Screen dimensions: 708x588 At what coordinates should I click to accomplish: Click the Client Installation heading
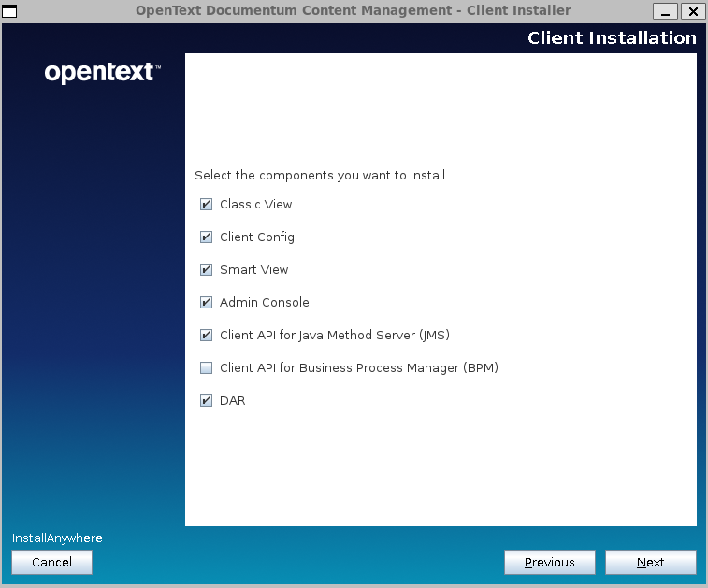[612, 38]
